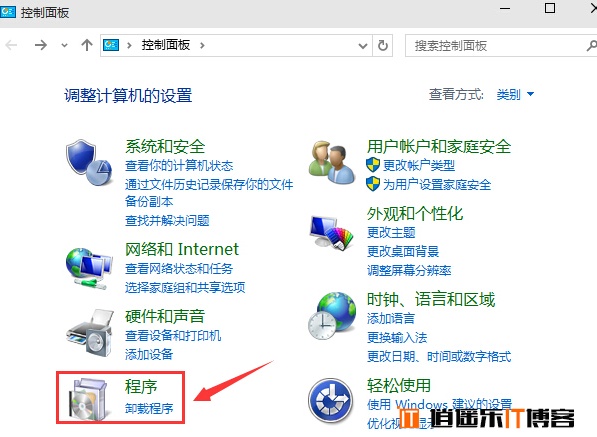Click the 外观和个性化 monitor icon
The height and width of the screenshot is (437, 597).
332,232
